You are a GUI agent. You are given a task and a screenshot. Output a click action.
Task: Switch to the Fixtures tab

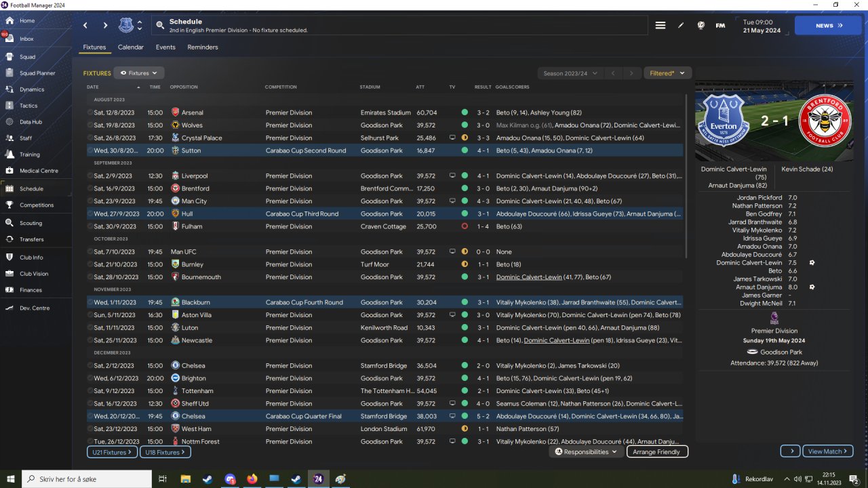[x=94, y=47]
